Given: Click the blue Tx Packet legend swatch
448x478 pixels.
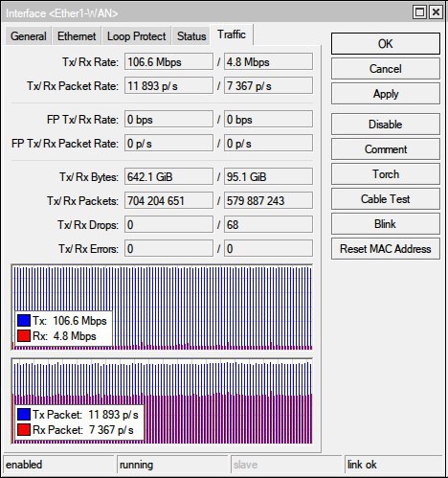Looking at the screenshot, I should coord(24,415).
